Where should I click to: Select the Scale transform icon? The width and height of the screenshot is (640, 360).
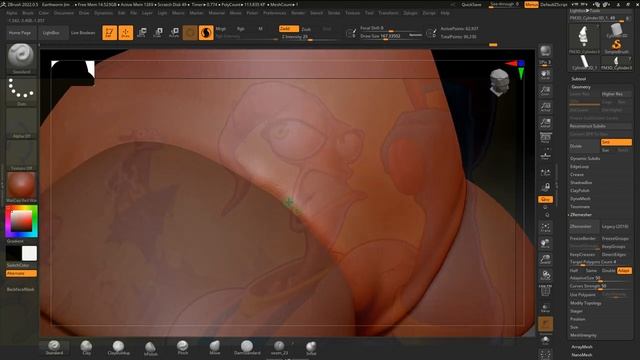pos(158,33)
